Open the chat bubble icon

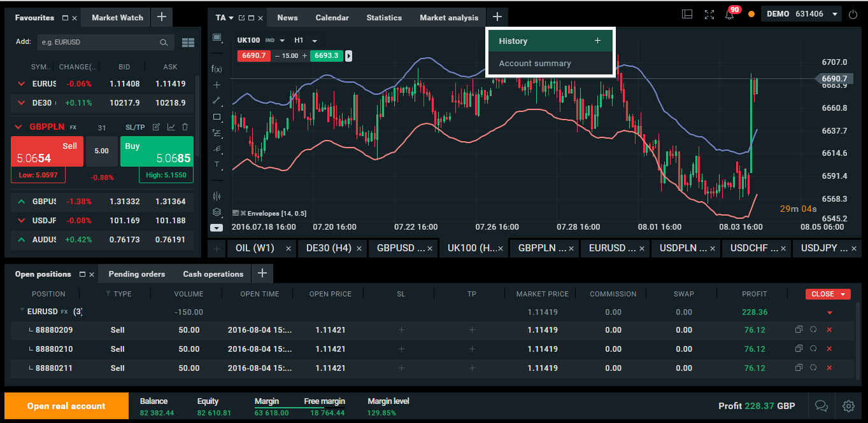pyautogui.click(x=822, y=406)
